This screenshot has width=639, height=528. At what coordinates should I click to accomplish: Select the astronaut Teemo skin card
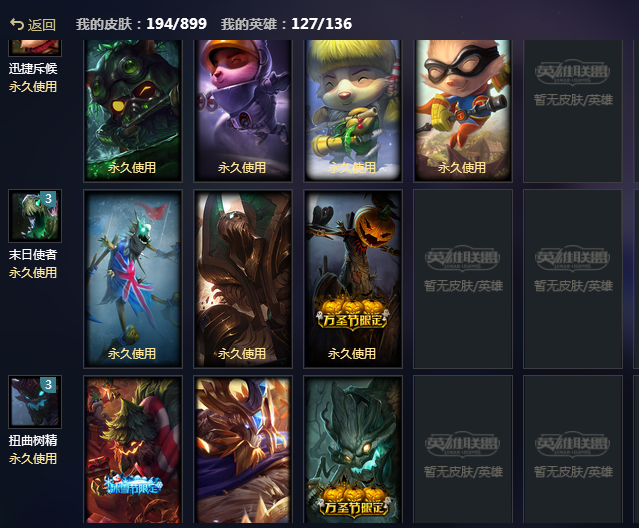pos(243,110)
